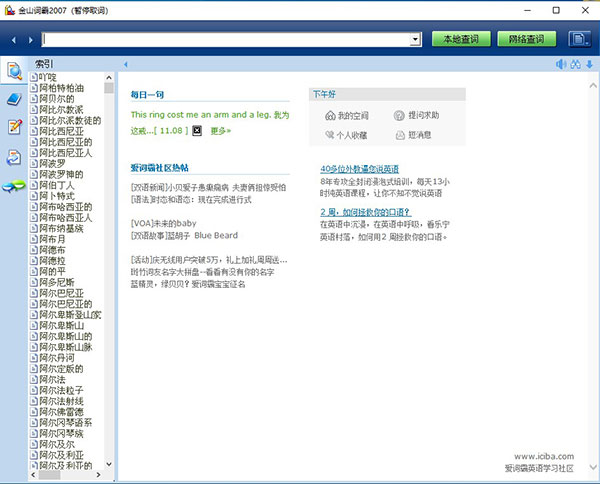Open the 短消息 link
This screenshot has height=484, width=600.
coord(413,135)
